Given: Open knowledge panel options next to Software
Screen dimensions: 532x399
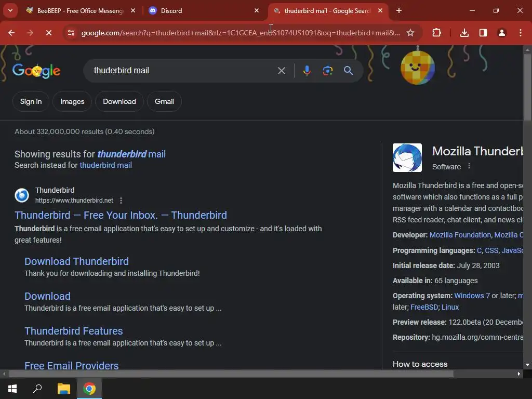Looking at the screenshot, I should click(469, 166).
